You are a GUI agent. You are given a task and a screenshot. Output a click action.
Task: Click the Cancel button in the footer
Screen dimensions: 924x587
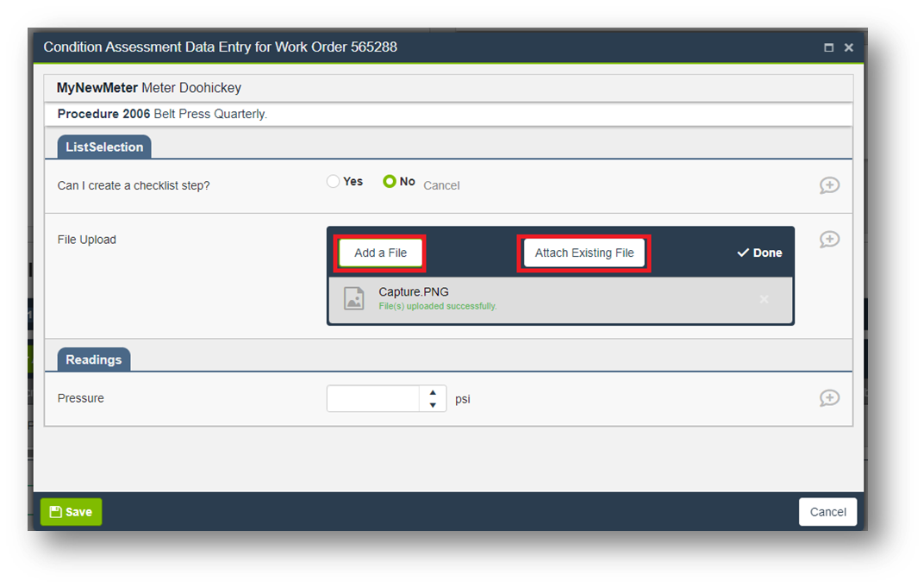827,512
